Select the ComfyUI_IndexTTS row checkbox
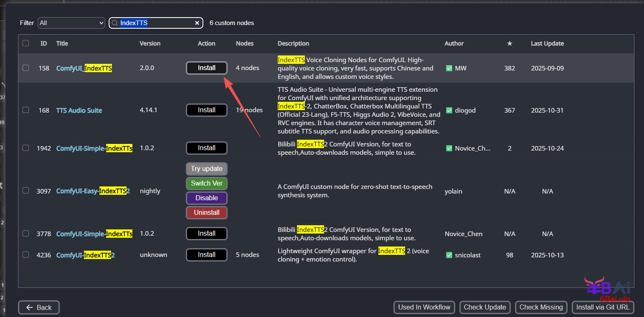Image resolution: width=644 pixels, height=317 pixels. click(26, 68)
